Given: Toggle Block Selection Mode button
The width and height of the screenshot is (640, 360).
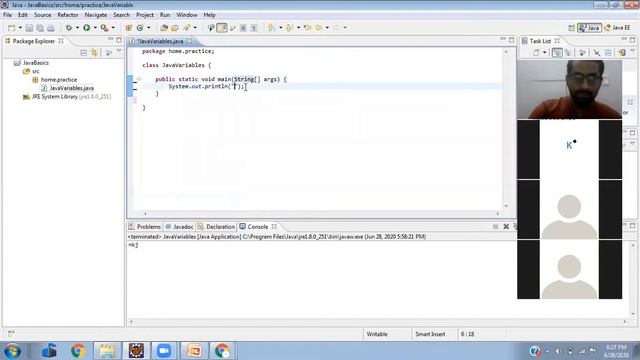Looking at the screenshot, I should click(243, 28).
